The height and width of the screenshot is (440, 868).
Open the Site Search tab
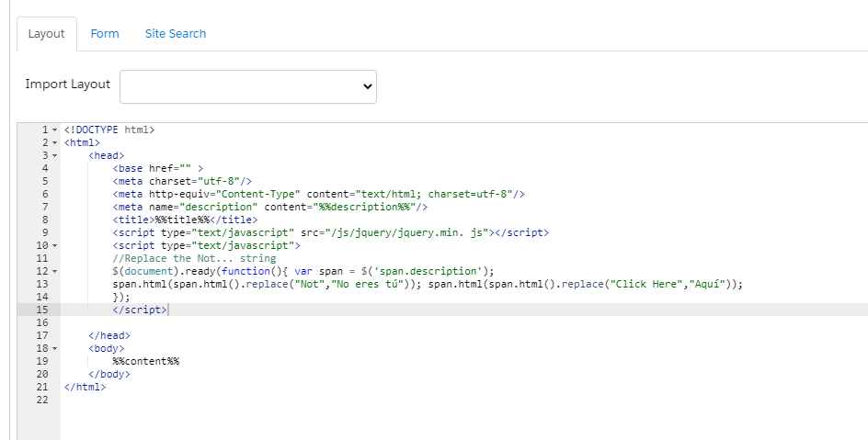pos(176,34)
